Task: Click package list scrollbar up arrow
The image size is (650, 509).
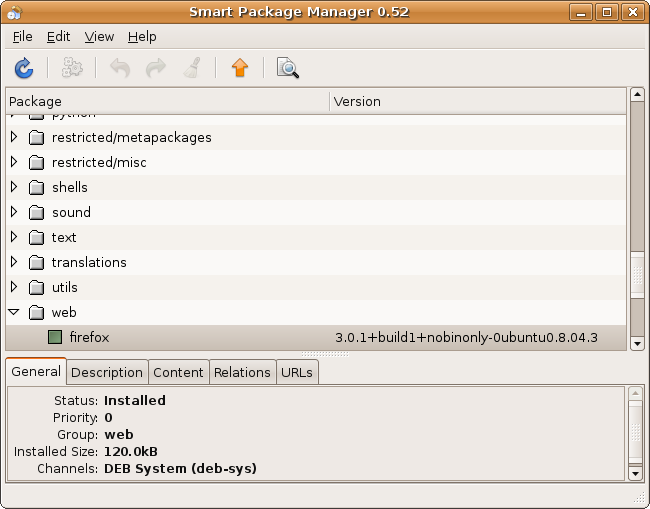Action: click(637, 95)
